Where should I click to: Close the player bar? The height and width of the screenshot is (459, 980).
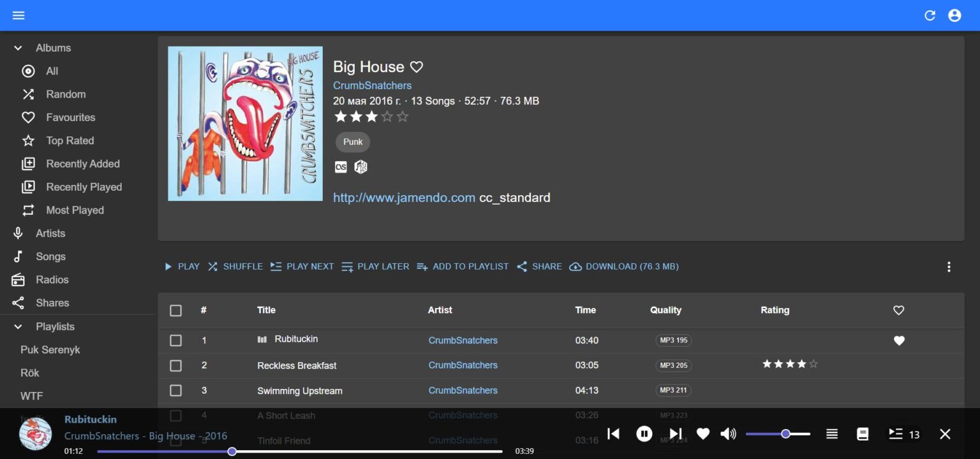click(946, 434)
